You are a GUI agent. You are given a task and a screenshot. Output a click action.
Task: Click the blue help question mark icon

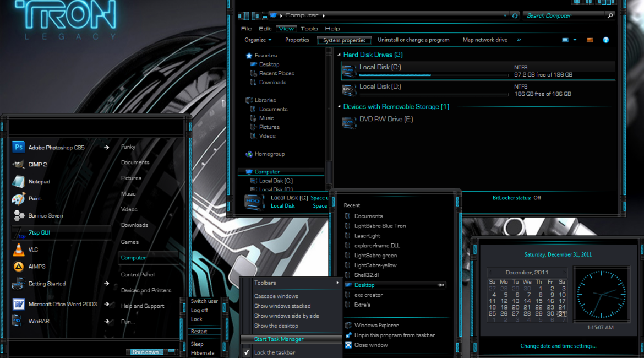(606, 40)
